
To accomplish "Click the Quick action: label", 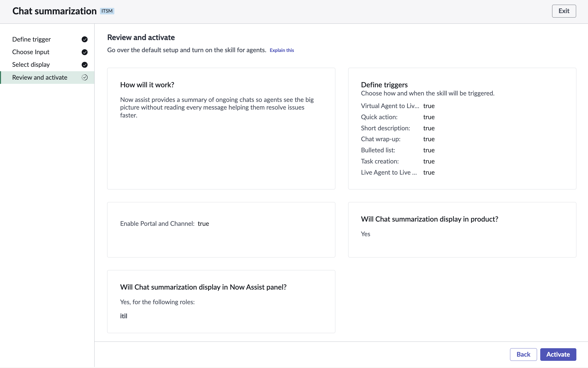I will (379, 117).
